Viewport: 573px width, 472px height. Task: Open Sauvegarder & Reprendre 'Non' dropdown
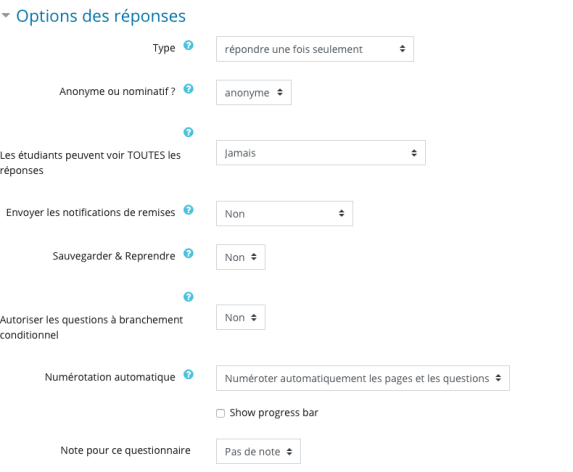[x=240, y=257]
